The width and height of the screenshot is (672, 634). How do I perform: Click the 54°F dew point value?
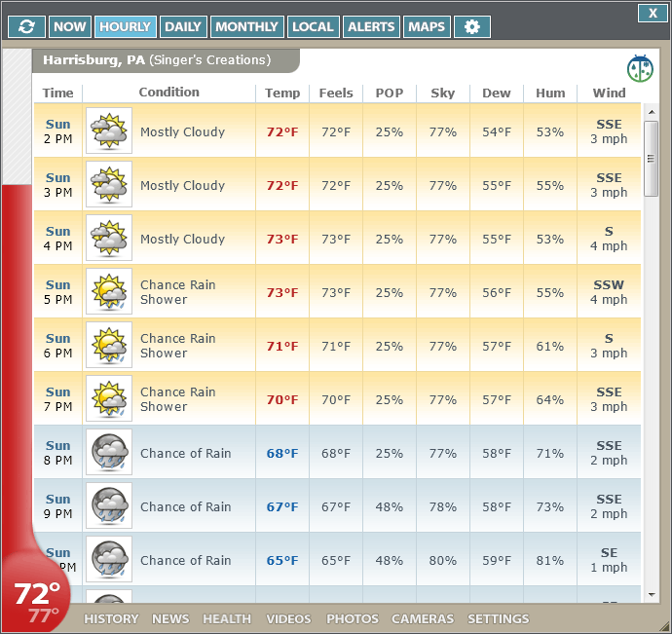497,131
